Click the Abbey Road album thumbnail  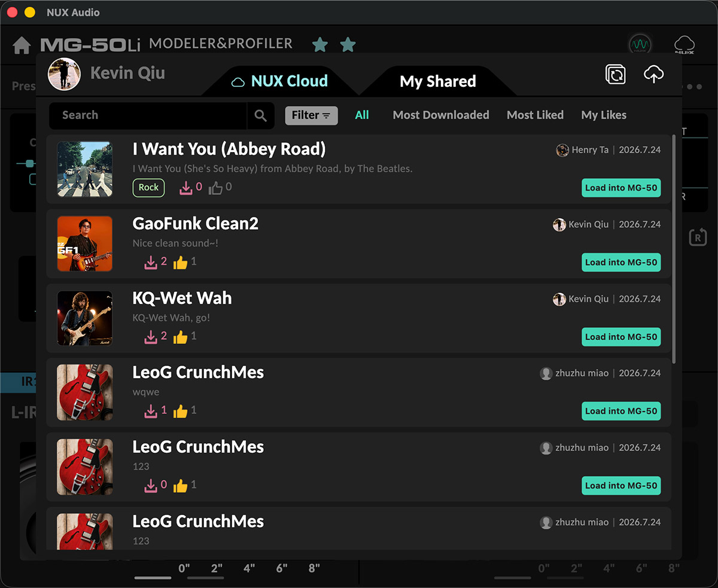(84, 169)
